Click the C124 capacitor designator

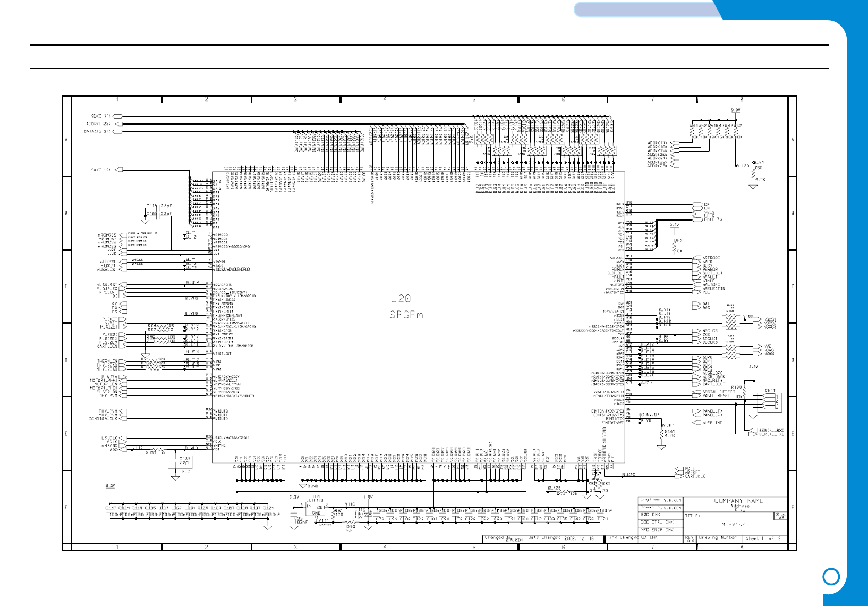268,508
